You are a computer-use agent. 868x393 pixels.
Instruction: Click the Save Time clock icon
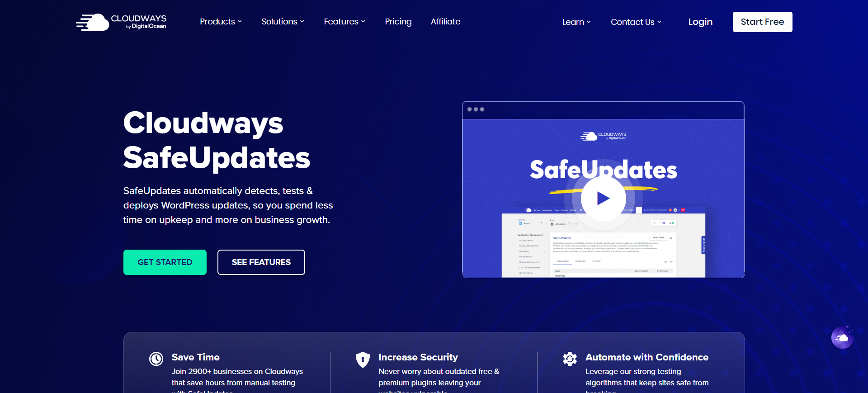pos(156,359)
